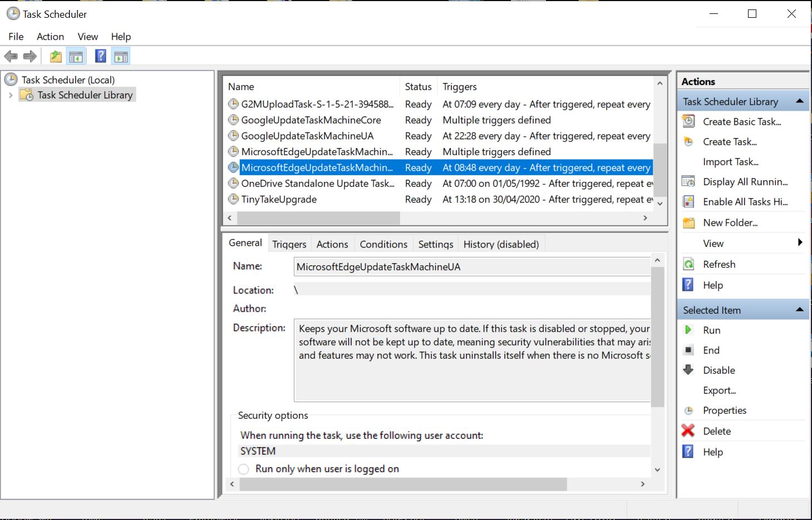Click the Export... action
Viewport: 812px width, 520px height.
(x=720, y=390)
